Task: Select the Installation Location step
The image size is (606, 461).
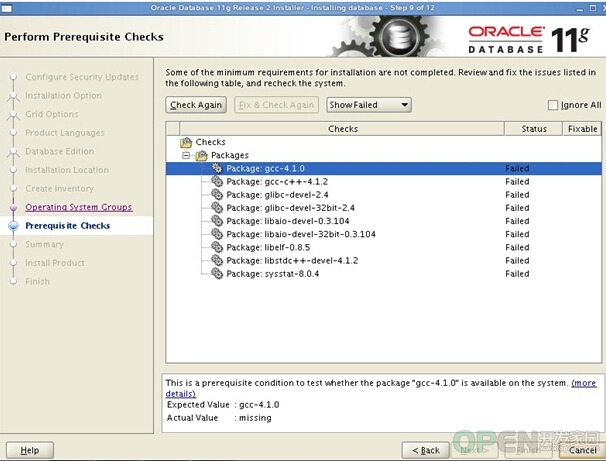Action: (67, 170)
